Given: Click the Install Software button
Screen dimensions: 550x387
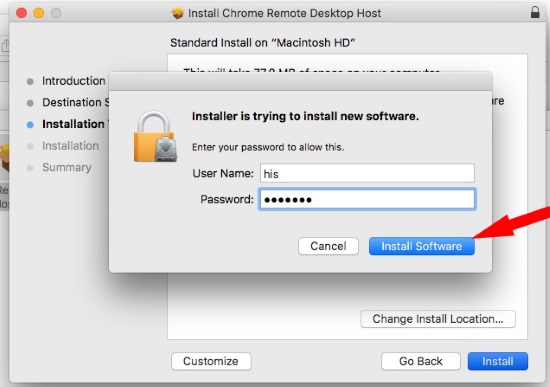Looking at the screenshot, I should point(422,246).
